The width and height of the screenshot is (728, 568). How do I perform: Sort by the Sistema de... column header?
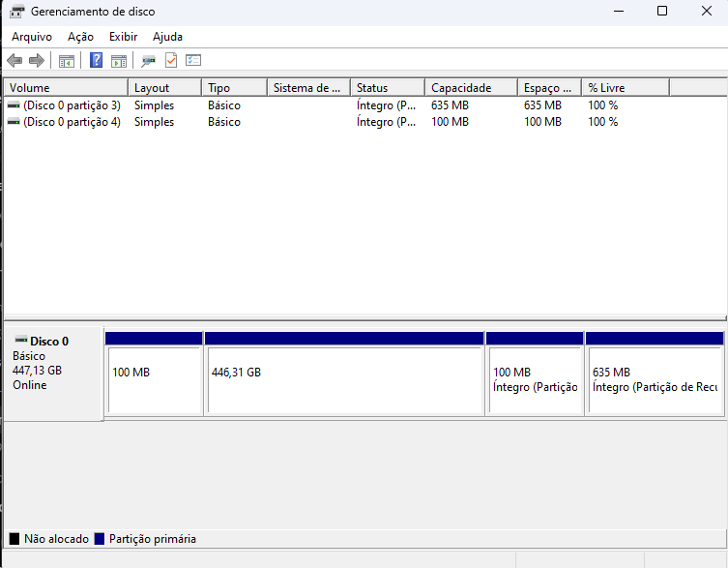[x=308, y=88]
